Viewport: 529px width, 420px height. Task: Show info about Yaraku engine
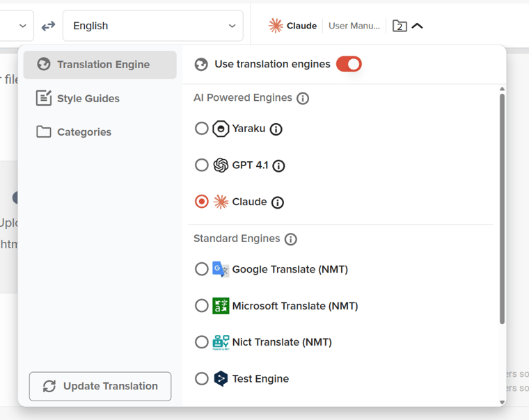click(276, 129)
